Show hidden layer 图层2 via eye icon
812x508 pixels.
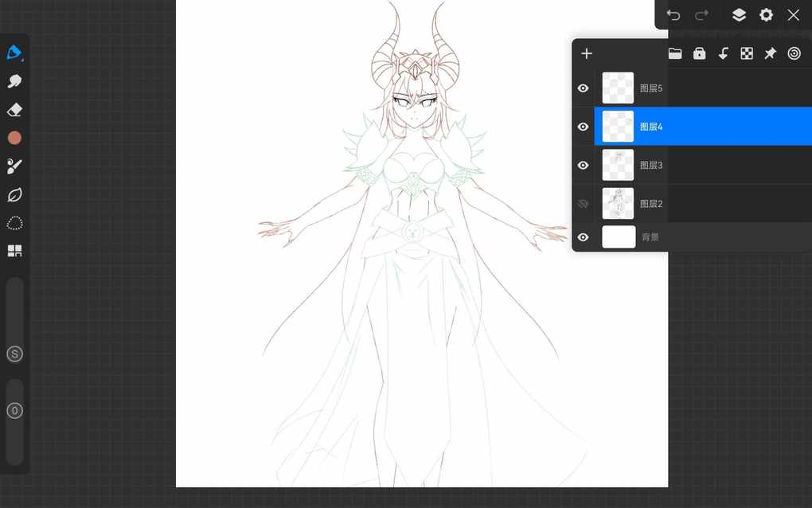(583, 204)
